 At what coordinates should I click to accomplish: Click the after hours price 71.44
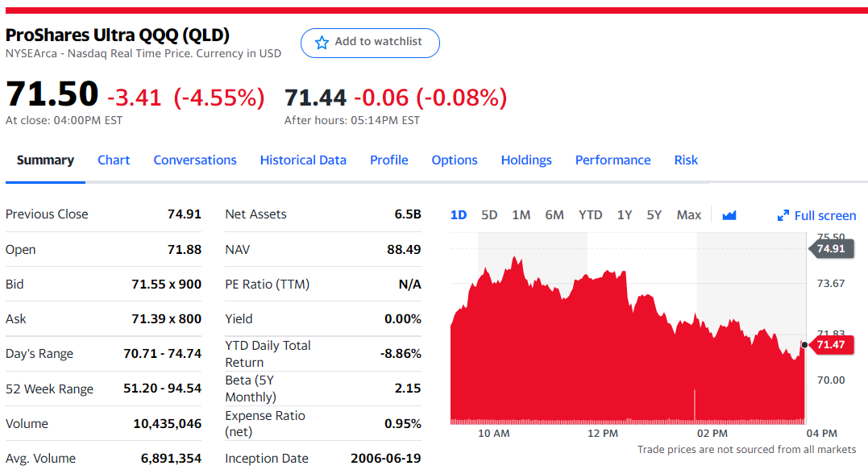316,98
